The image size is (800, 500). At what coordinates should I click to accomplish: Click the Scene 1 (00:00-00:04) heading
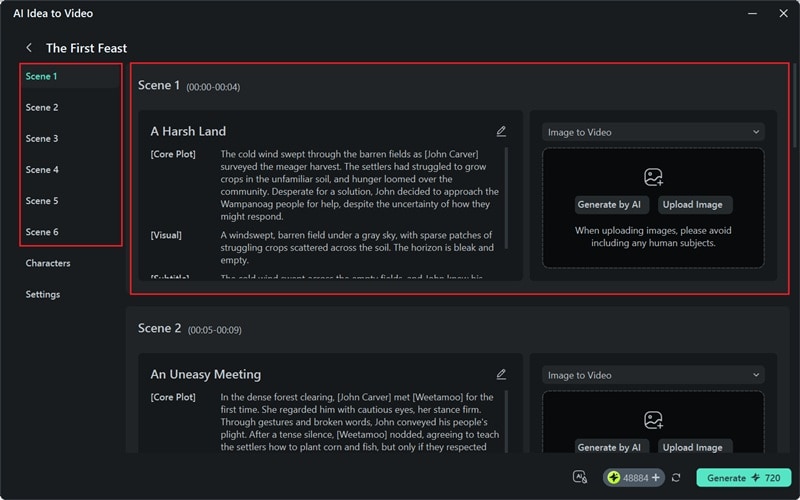coord(189,86)
